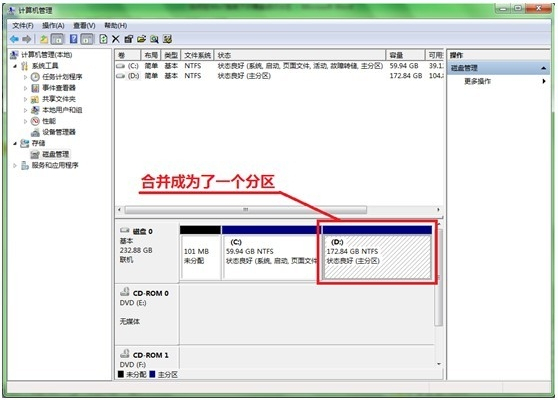The image size is (558, 400).
Task: Click the volume list scrollbar right arrow
Action: (438, 210)
